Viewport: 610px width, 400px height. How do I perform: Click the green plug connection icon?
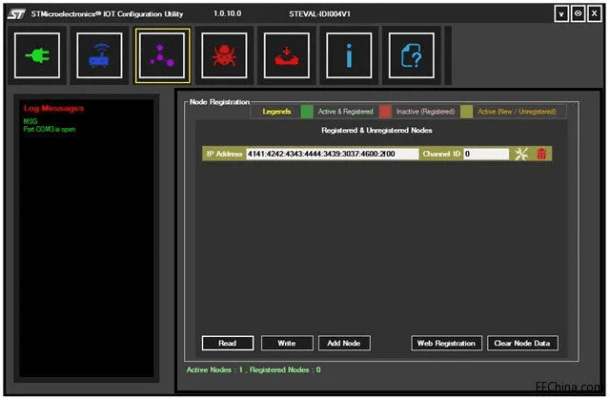click(x=37, y=56)
